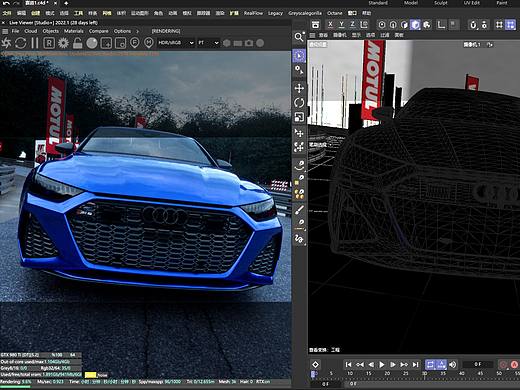Open Live Viewer Options menu
The image size is (520, 390).
click(x=122, y=31)
